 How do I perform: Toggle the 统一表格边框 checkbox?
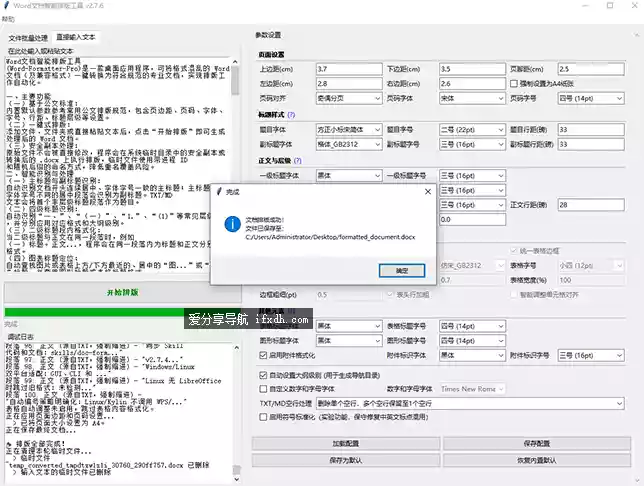click(513, 251)
